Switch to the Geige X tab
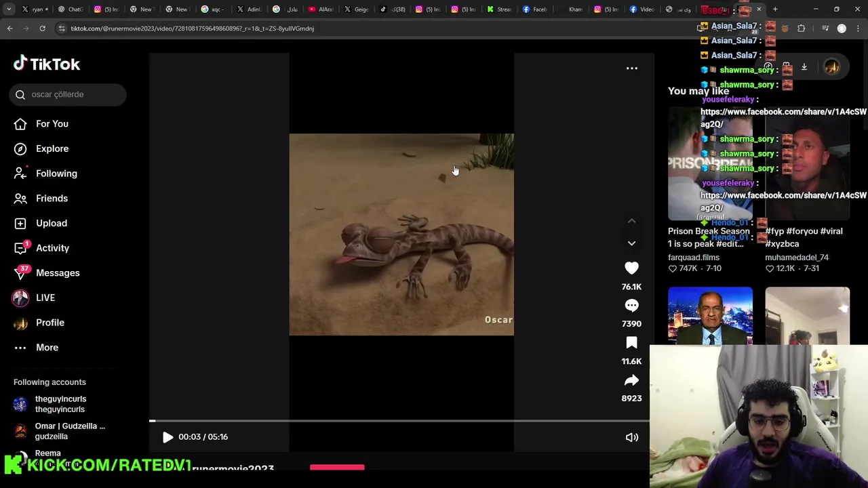Screen dimensions: 868x488 point(356,9)
